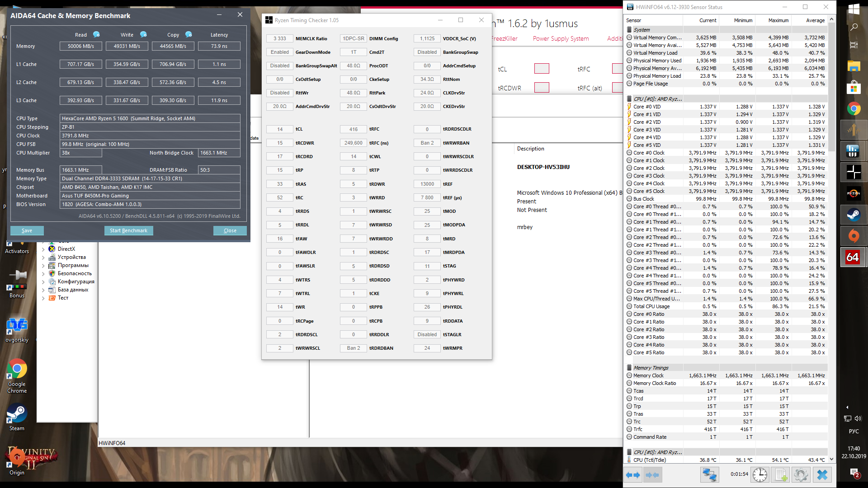The height and width of the screenshot is (488, 868).
Task: Click the tCL value box in Ryzen Timing Checker
Action: [280, 129]
